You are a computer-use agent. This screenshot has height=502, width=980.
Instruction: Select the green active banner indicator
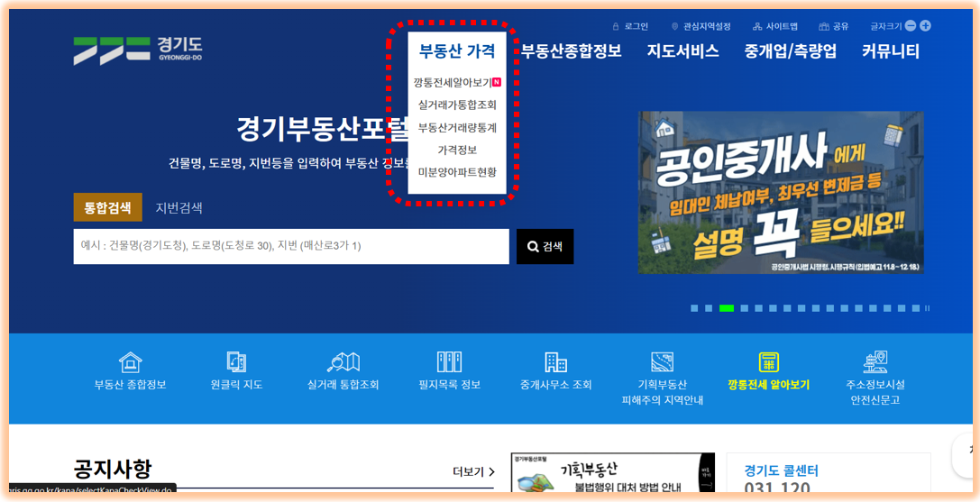pyautogui.click(x=727, y=308)
